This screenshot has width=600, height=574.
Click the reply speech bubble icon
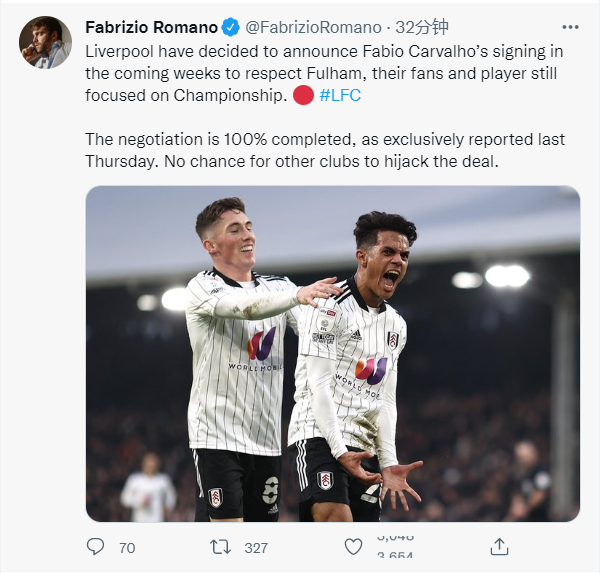coord(96,547)
